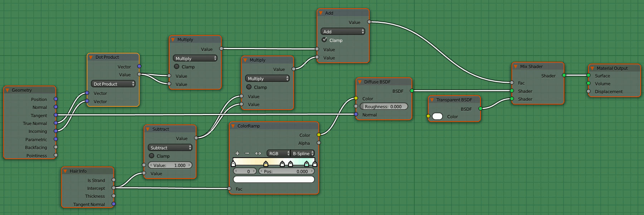The image size is (644, 215).
Task: Flip the ColorRamp with the double-arrow icon
Action: (258, 153)
